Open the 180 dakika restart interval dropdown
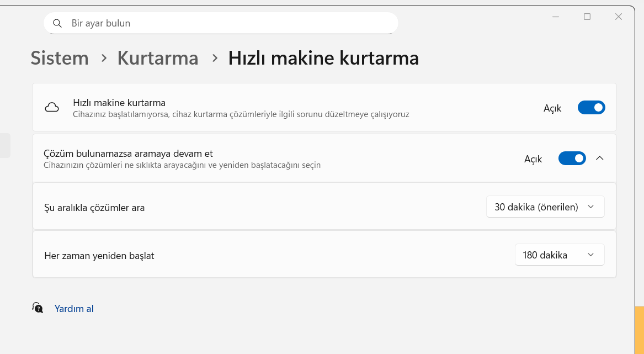 (559, 255)
